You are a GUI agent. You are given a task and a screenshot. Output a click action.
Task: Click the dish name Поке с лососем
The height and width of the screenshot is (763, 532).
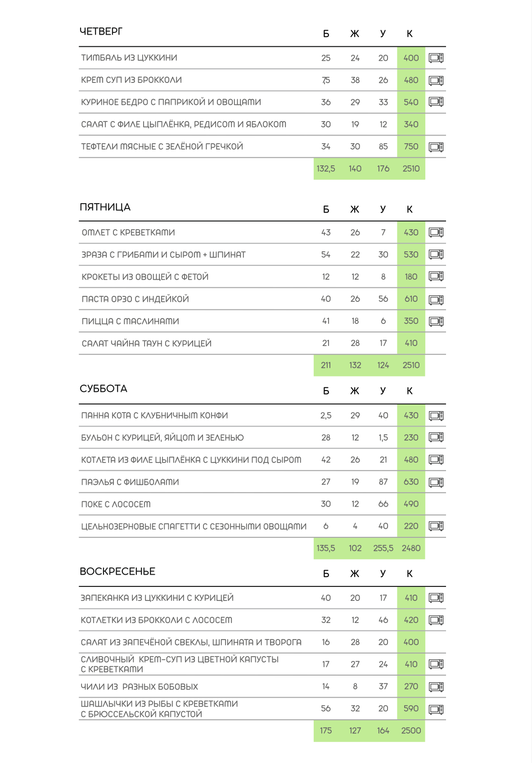coord(116,504)
